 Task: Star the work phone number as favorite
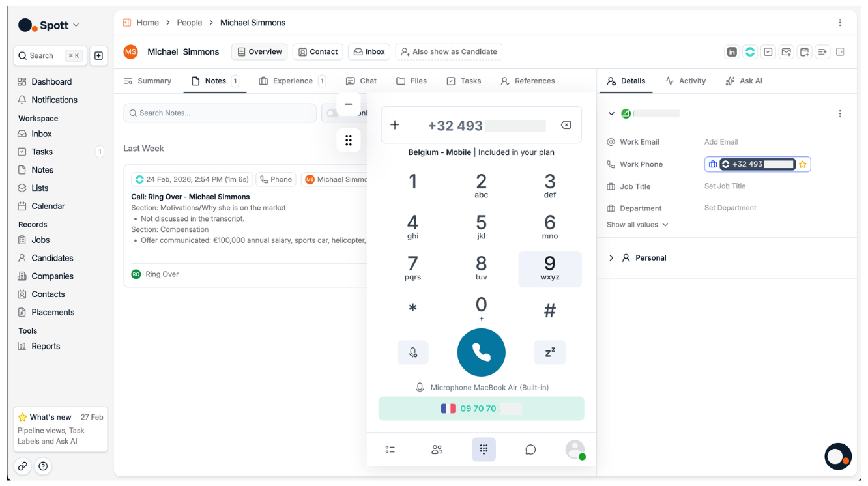(x=803, y=164)
